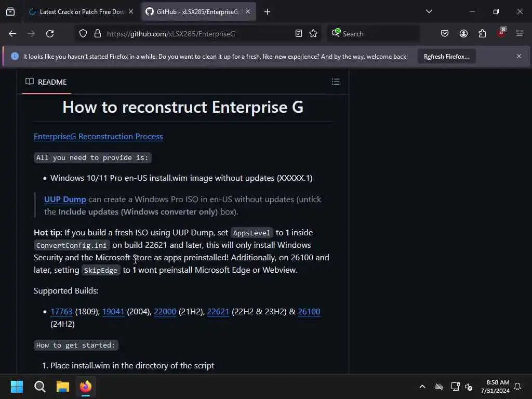Reload the current page
Screen dimensions: 532x399
pyautogui.click(x=50, y=34)
